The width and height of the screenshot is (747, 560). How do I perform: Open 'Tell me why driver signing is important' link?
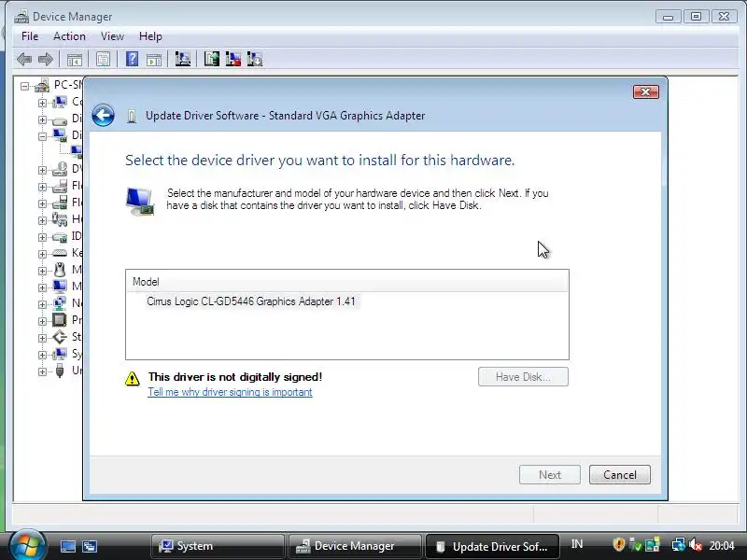coord(230,392)
